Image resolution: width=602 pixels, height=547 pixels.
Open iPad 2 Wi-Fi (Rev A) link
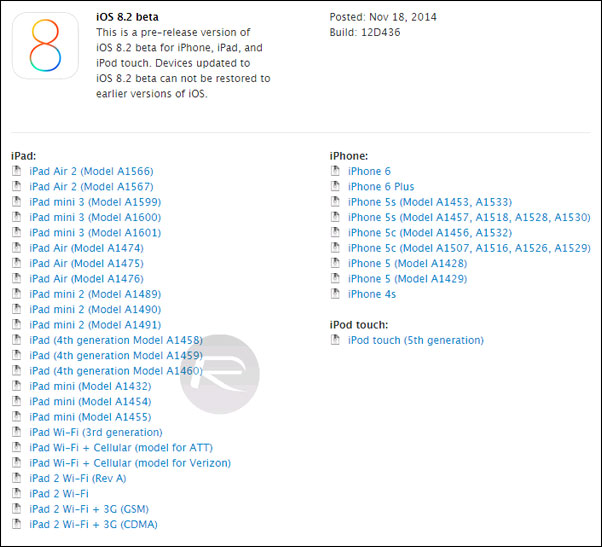[78, 478]
